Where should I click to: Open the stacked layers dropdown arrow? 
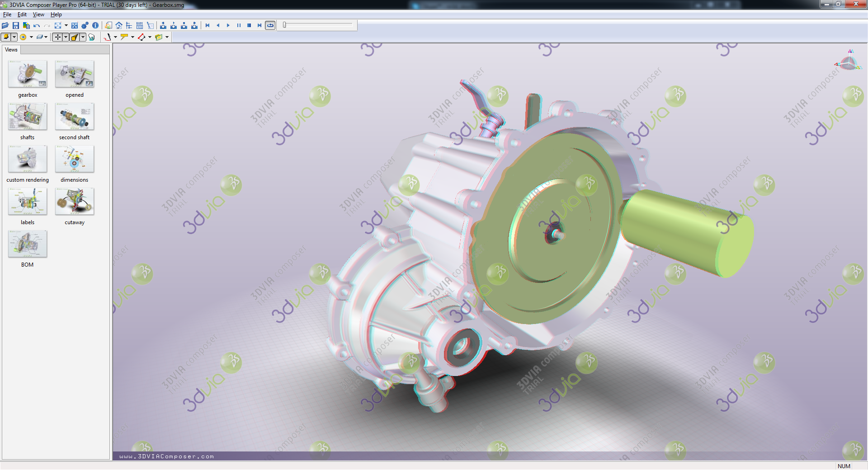(x=46, y=38)
